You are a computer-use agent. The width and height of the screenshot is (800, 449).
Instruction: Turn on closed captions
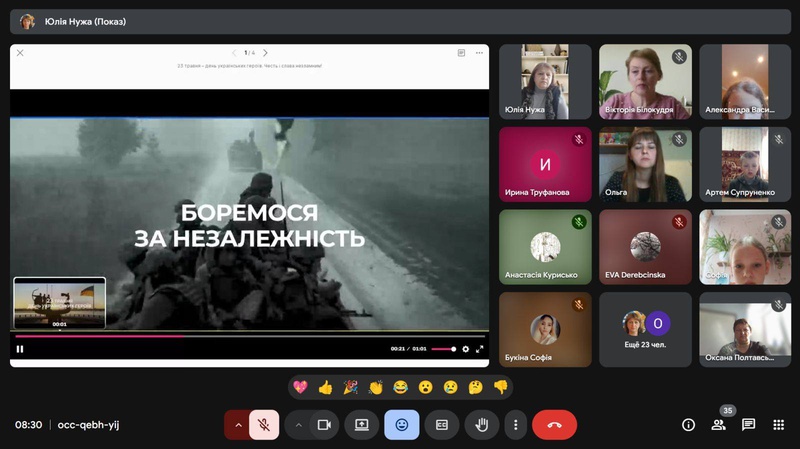tap(442, 425)
